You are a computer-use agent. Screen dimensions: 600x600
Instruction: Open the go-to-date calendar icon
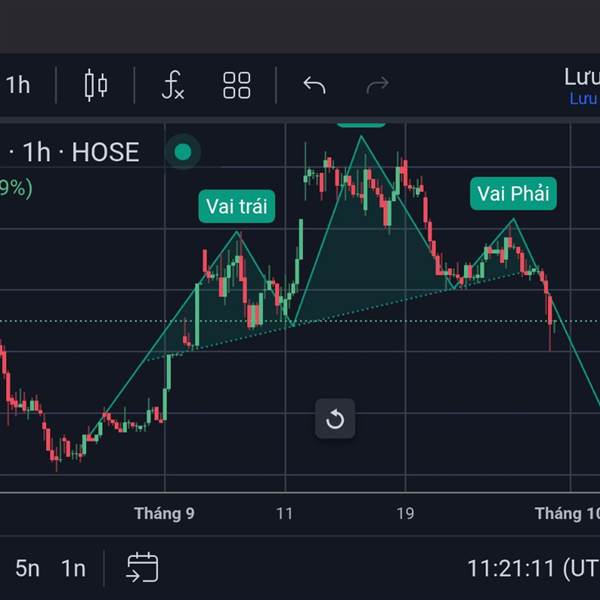click(142, 567)
